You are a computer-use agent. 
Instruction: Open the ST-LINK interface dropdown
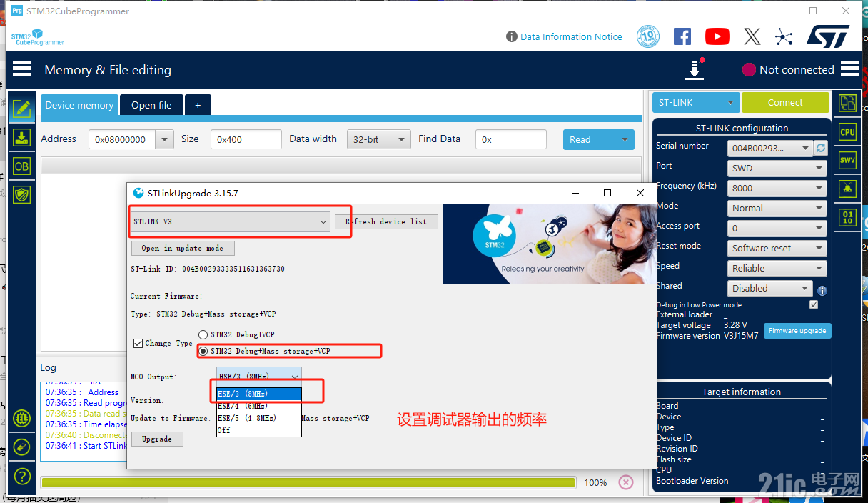695,103
